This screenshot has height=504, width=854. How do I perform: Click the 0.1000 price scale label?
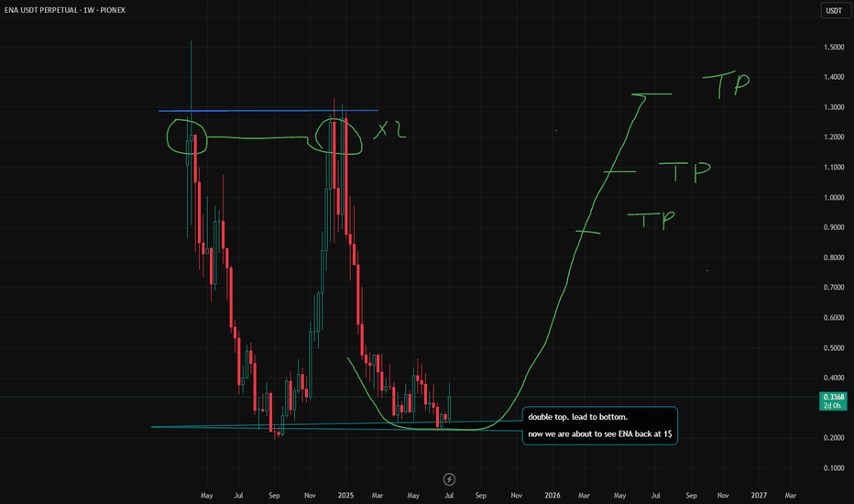click(x=834, y=468)
